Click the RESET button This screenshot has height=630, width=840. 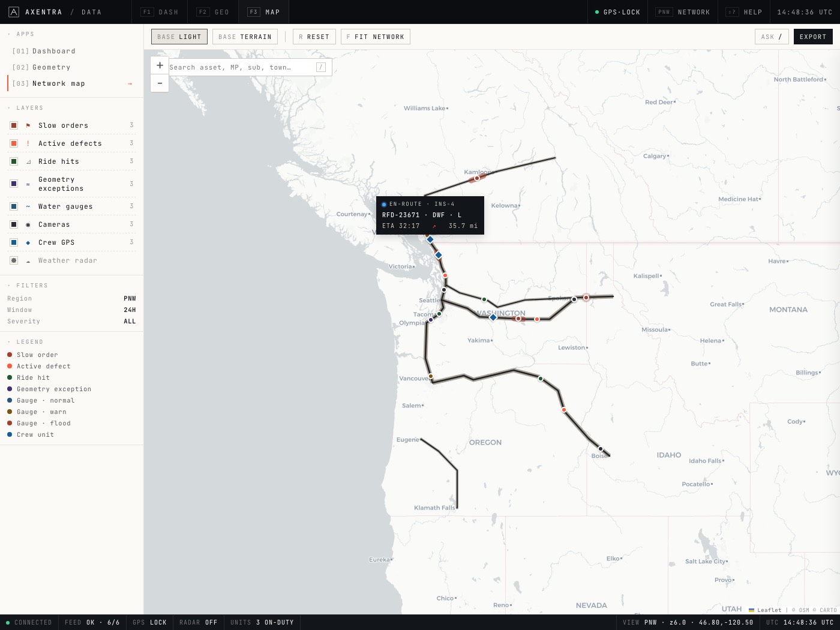[x=314, y=37]
